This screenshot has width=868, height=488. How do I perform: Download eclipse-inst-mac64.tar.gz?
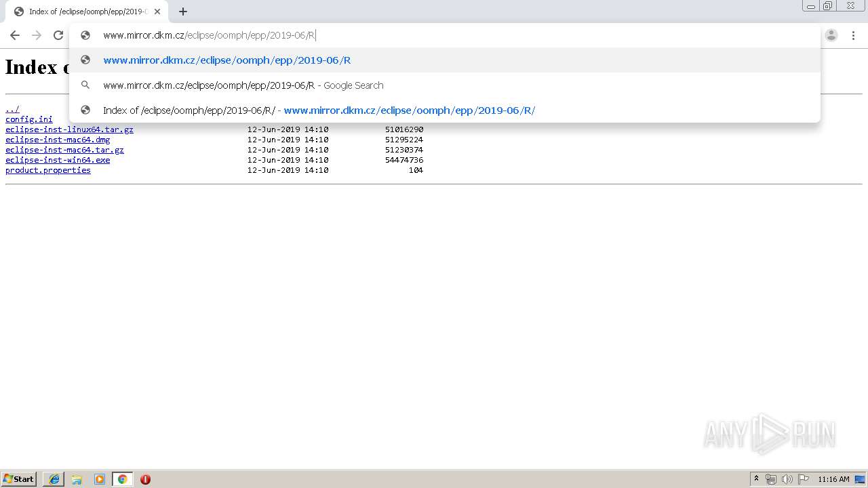tap(64, 150)
